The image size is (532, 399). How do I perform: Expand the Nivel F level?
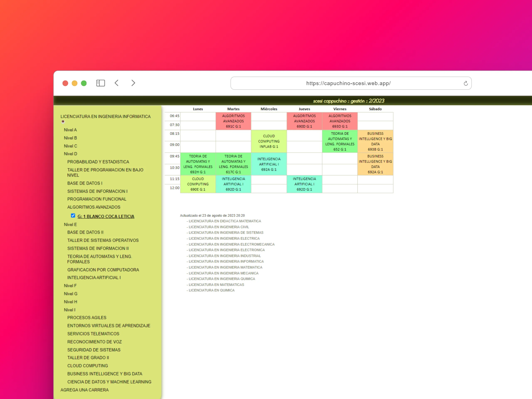[70, 286]
